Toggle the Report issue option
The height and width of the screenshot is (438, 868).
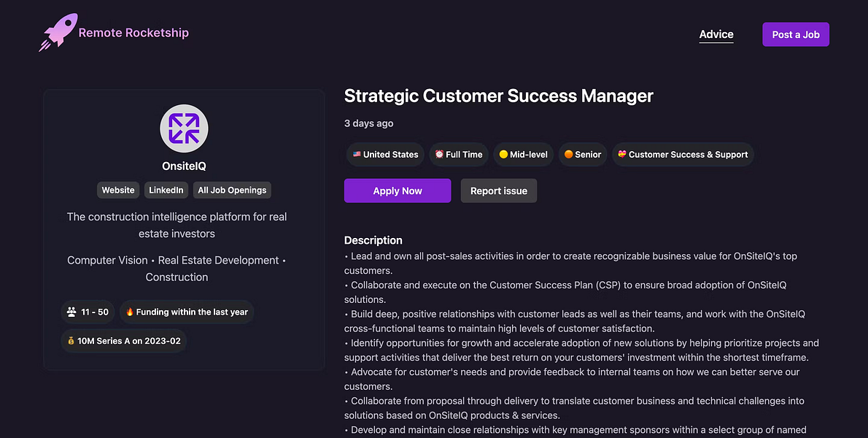498,191
